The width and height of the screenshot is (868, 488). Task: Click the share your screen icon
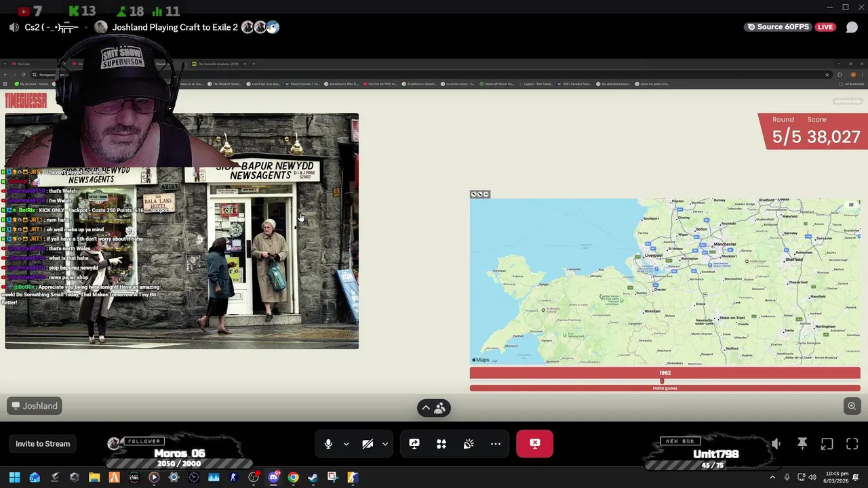tap(414, 444)
